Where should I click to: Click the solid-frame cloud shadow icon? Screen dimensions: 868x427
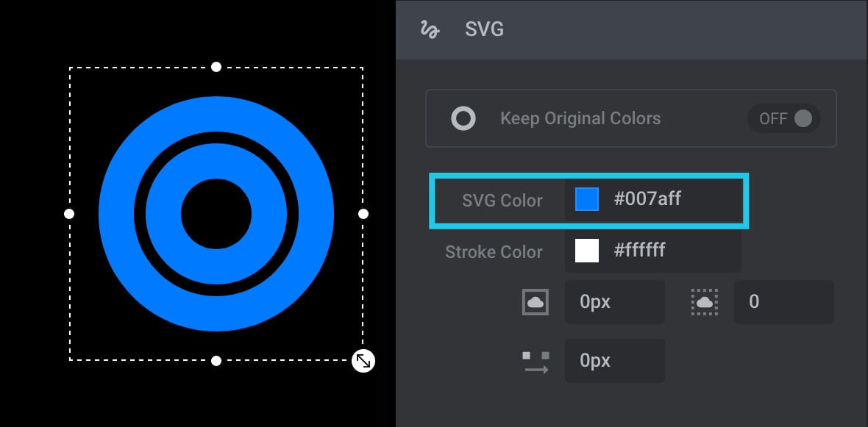click(x=536, y=302)
